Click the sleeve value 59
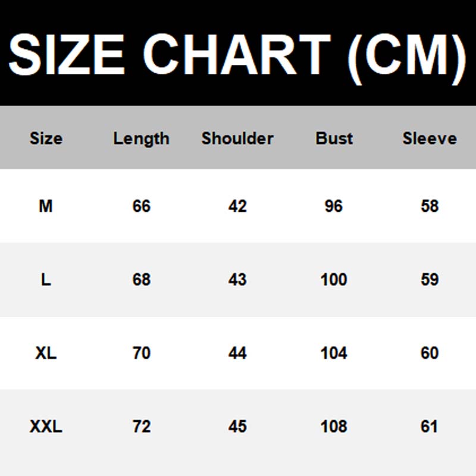 point(430,280)
